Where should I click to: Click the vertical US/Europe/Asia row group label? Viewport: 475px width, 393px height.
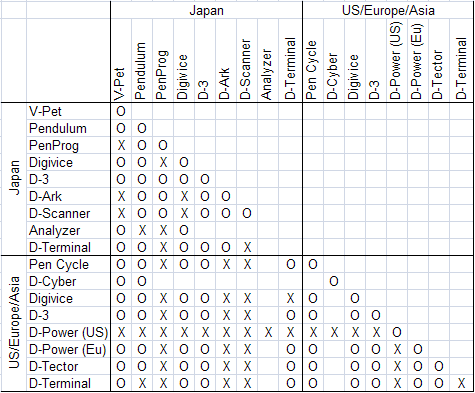click(x=14, y=322)
